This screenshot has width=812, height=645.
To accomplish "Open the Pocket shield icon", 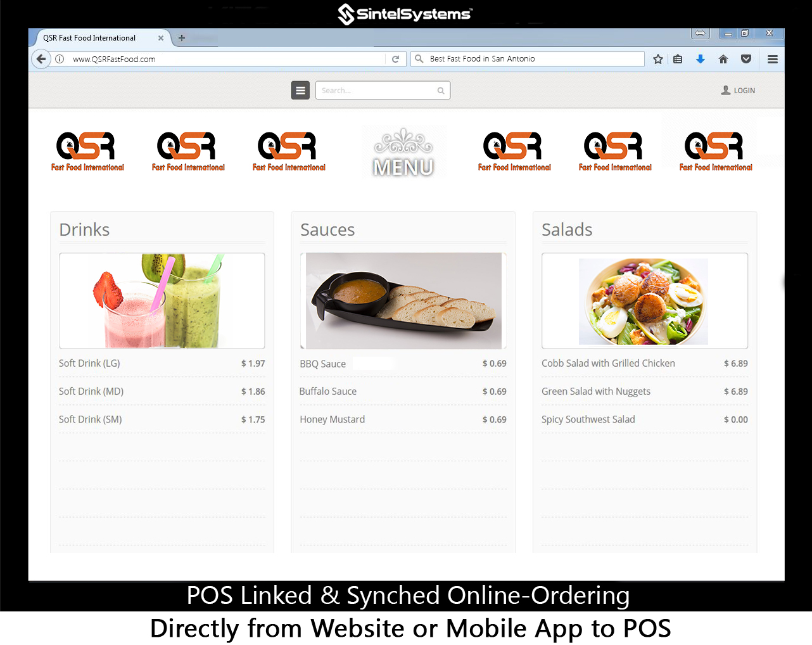I will 746,59.
